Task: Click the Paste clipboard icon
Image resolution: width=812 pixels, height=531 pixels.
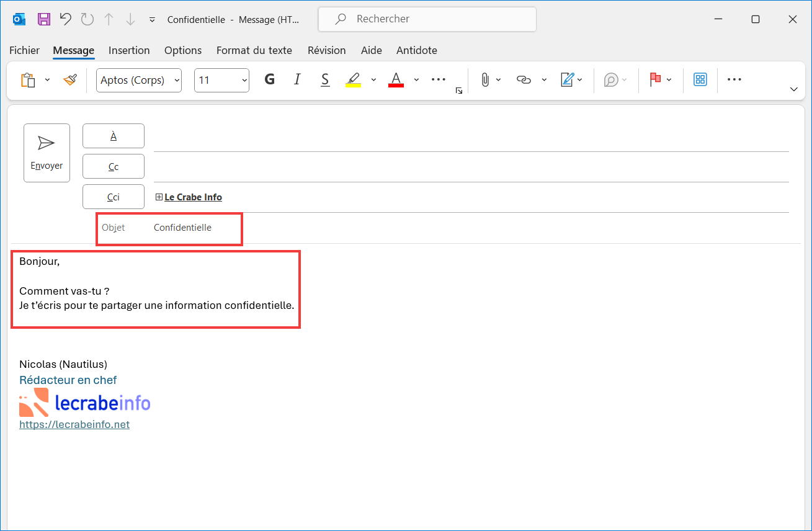Action: tap(28, 80)
